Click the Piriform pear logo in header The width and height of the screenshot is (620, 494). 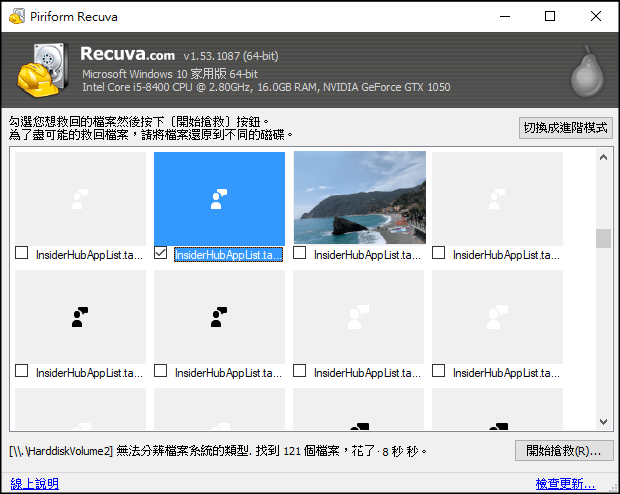[x=588, y=72]
